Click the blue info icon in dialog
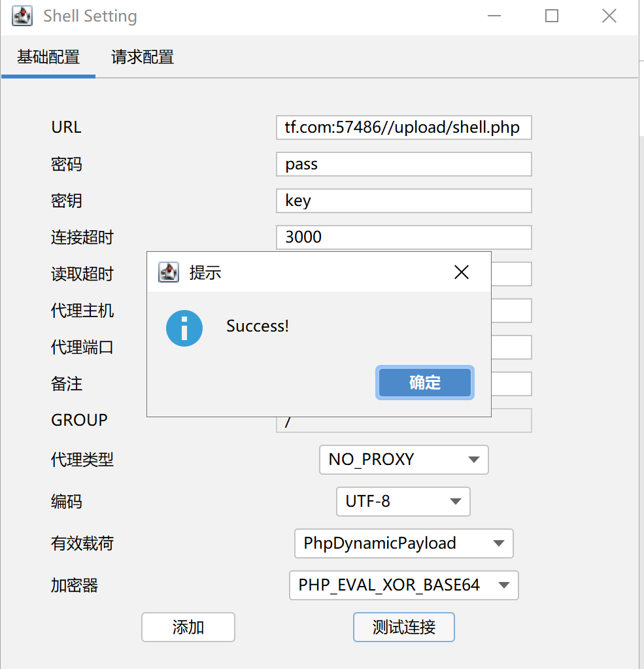The image size is (644, 669). click(x=184, y=328)
